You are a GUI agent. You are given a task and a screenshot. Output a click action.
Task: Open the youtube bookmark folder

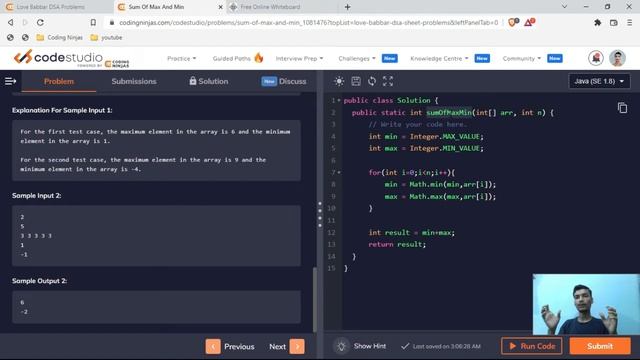(106, 38)
